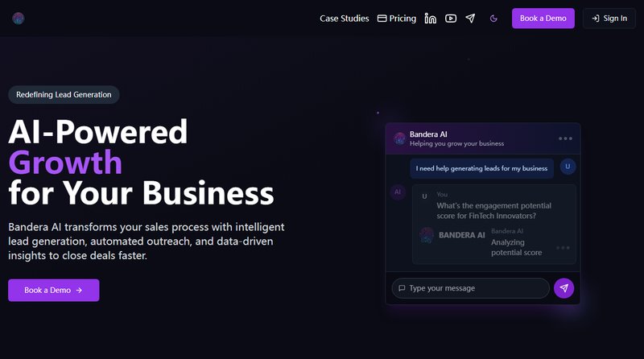This screenshot has height=359, width=644.
Task: Toggle dark mode with the moon icon
Action: [x=493, y=19]
